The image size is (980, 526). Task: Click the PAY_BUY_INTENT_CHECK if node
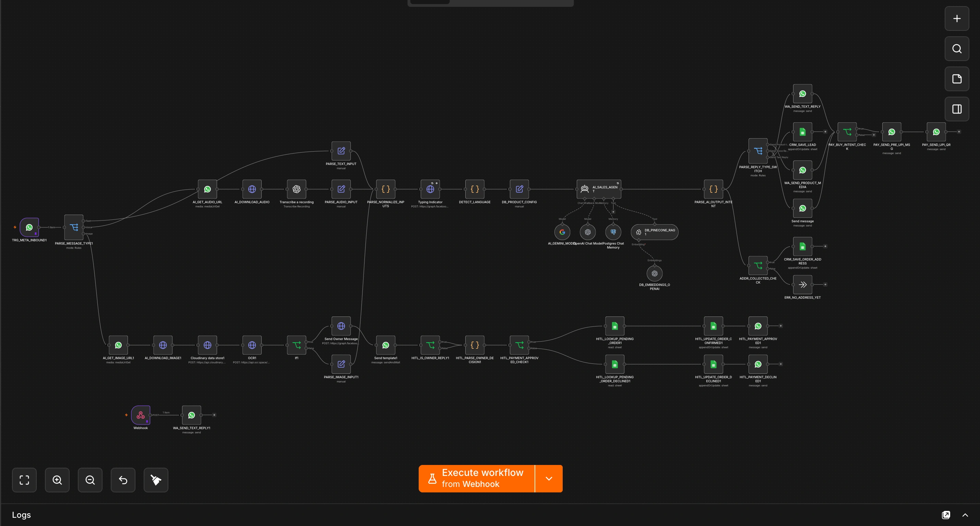pyautogui.click(x=847, y=132)
